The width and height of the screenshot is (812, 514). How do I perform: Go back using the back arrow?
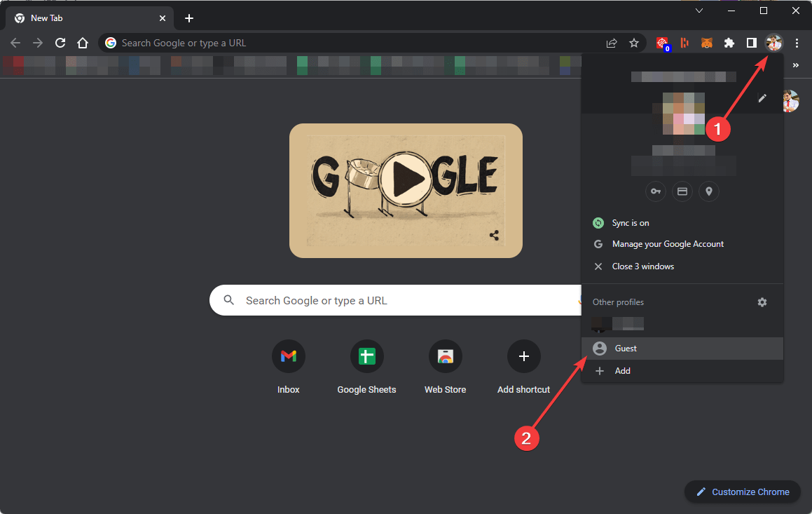15,43
